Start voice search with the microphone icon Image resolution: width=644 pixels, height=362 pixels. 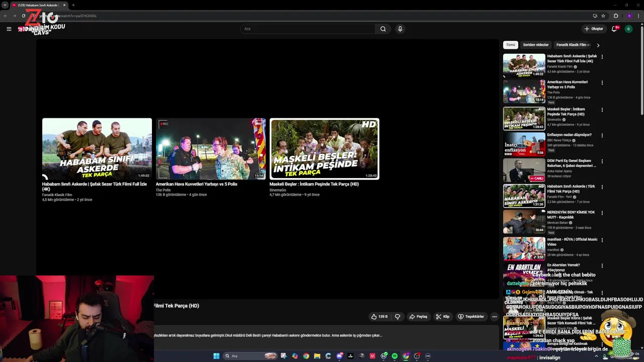coord(400,29)
